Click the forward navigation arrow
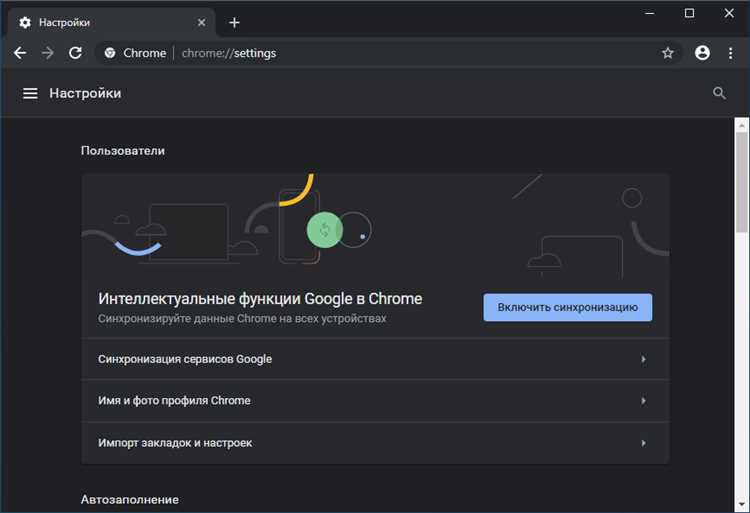This screenshot has height=513, width=750. [47, 53]
